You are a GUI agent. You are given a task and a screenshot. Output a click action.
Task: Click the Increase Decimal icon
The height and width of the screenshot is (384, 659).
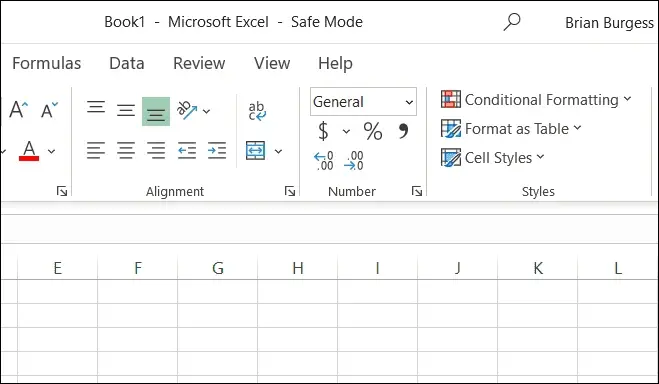324,161
